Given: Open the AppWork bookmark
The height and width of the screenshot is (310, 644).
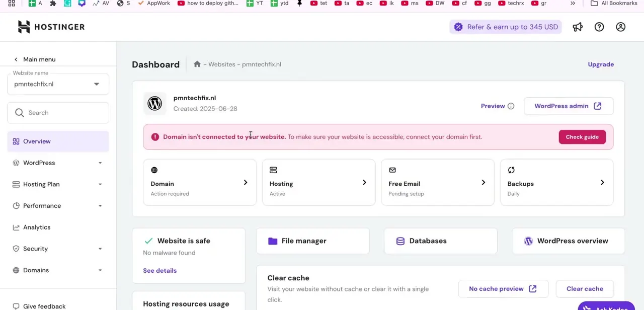Looking at the screenshot, I should pos(153,3).
